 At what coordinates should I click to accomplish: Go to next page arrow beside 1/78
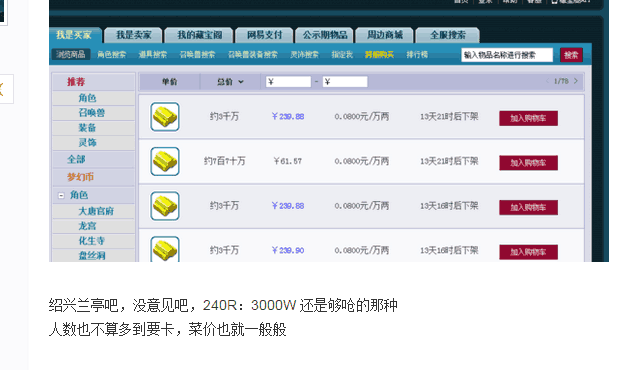point(576,81)
